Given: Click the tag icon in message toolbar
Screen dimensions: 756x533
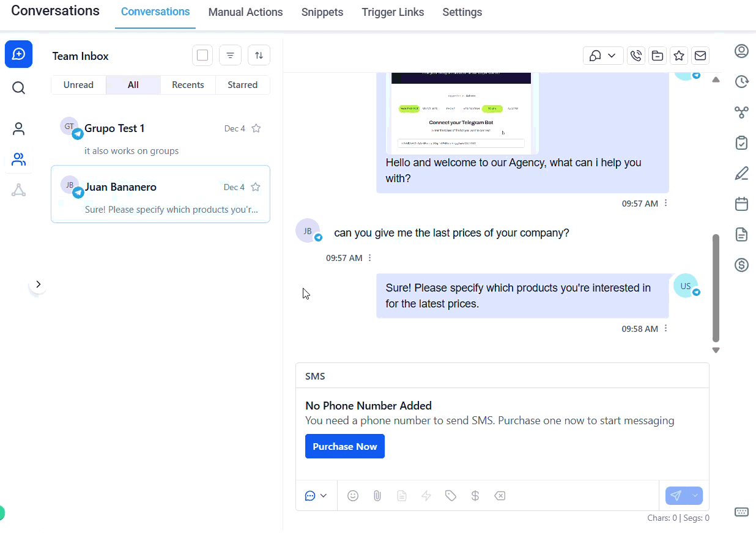Looking at the screenshot, I should (451, 496).
